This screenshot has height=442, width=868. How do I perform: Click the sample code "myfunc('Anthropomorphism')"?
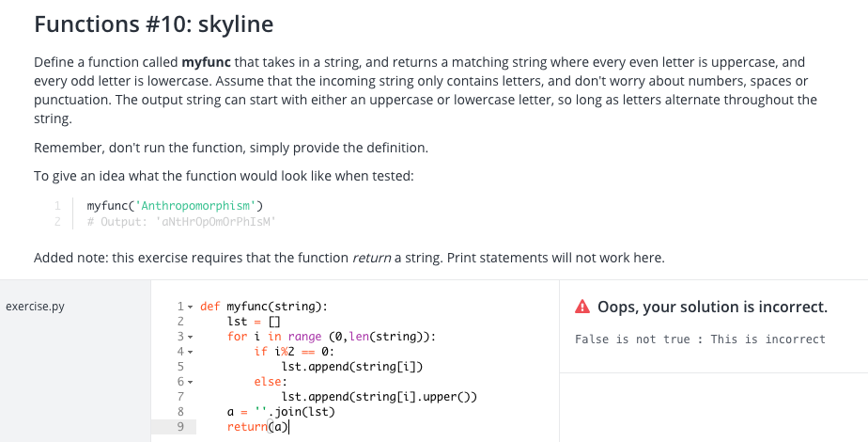coord(175,206)
